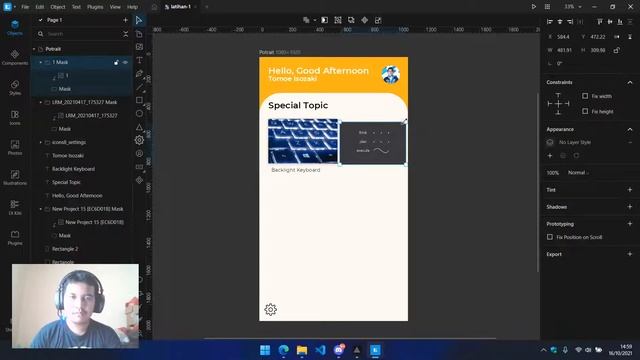Align the selection to the left edge
This screenshot has height=360, width=640.
[x=550, y=22]
